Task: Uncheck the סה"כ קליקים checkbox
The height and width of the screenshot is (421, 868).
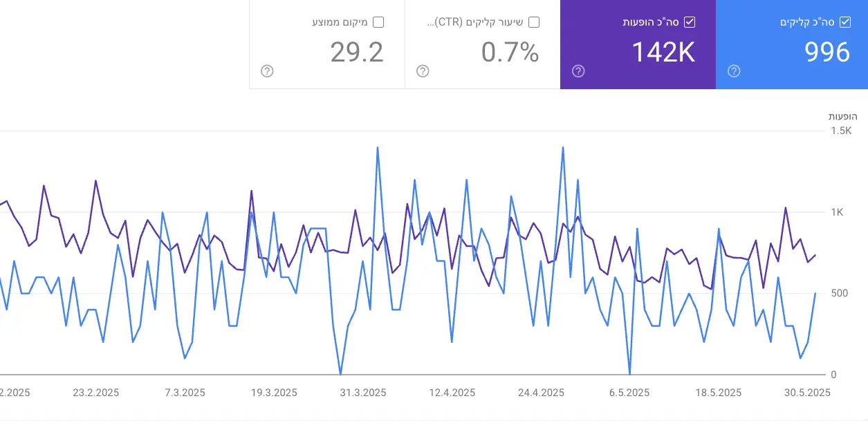Action: (844, 22)
